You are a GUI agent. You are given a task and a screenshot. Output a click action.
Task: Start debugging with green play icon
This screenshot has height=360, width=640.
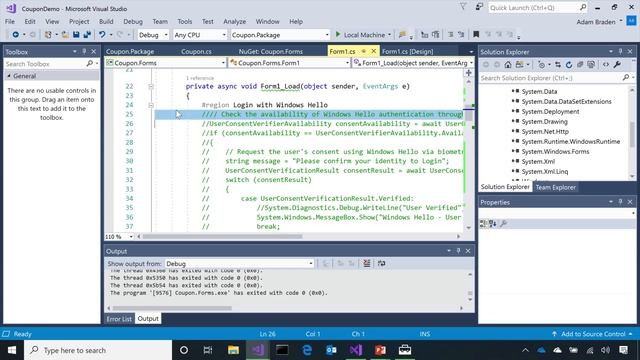click(338, 35)
